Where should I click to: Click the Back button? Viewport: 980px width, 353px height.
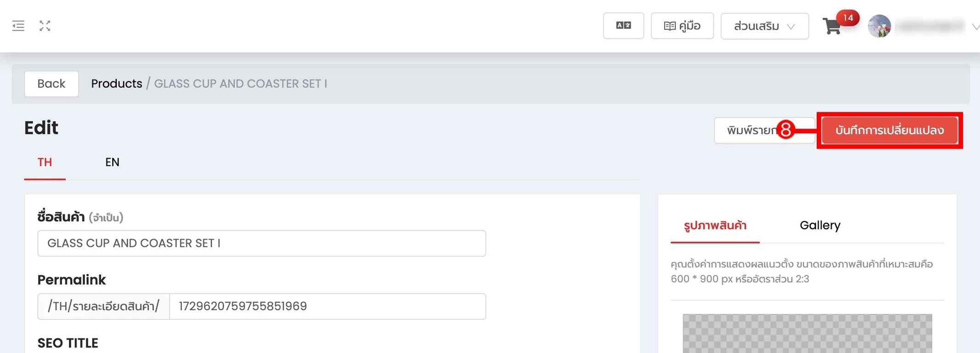point(51,84)
